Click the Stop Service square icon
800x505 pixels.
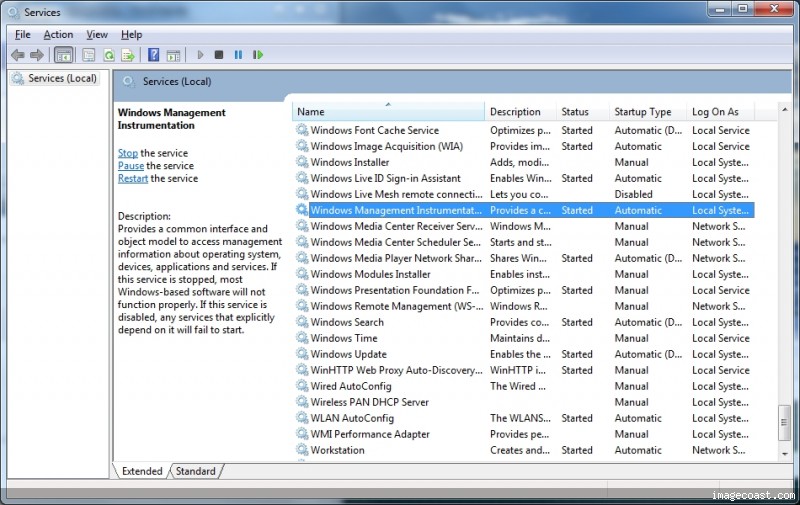(219, 55)
